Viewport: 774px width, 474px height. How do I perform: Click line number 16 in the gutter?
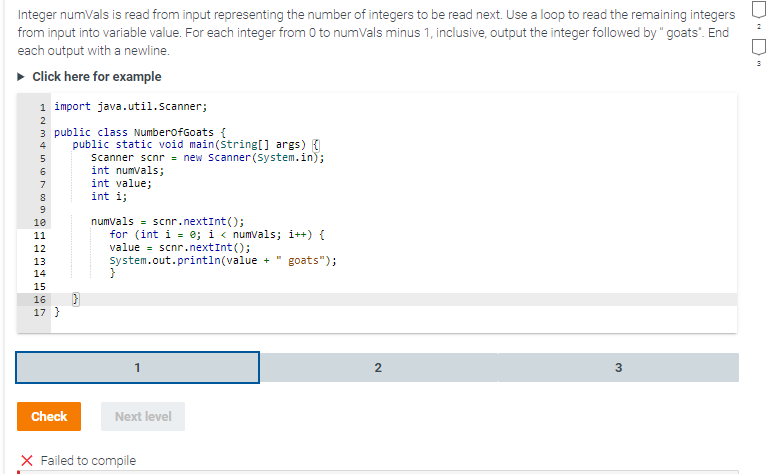click(39, 300)
